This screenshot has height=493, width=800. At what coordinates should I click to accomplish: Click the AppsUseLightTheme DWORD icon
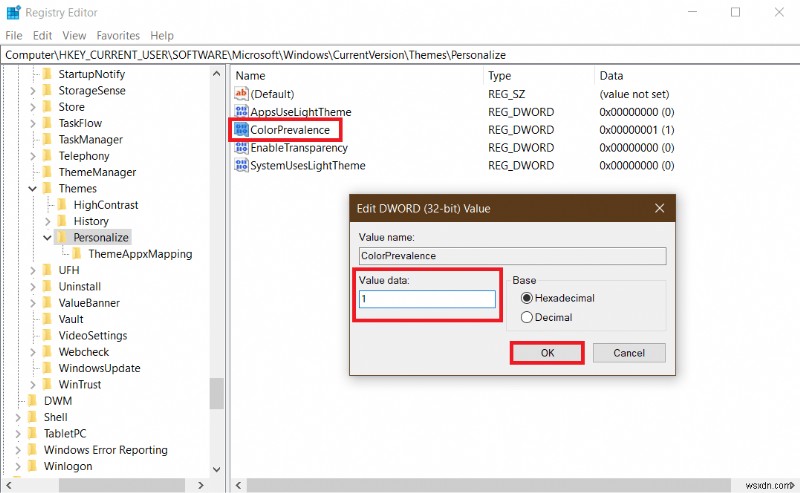pyautogui.click(x=241, y=111)
